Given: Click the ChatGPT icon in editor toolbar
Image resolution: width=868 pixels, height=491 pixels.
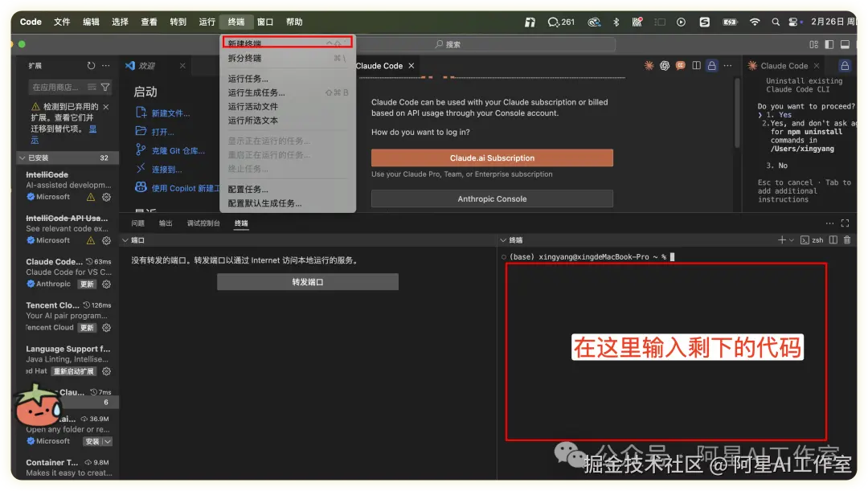Looking at the screenshot, I should click(665, 65).
